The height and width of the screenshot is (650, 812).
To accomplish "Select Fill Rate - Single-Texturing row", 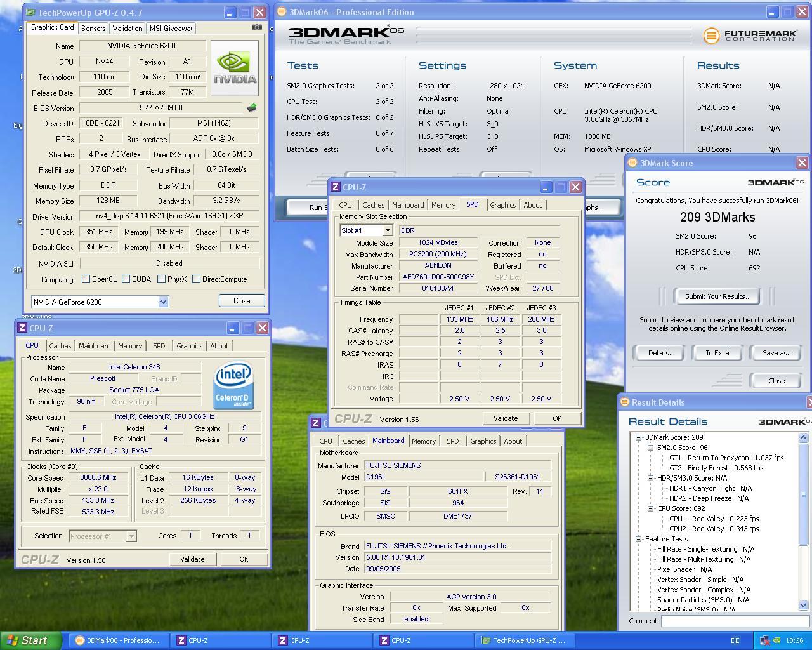I will click(705, 549).
